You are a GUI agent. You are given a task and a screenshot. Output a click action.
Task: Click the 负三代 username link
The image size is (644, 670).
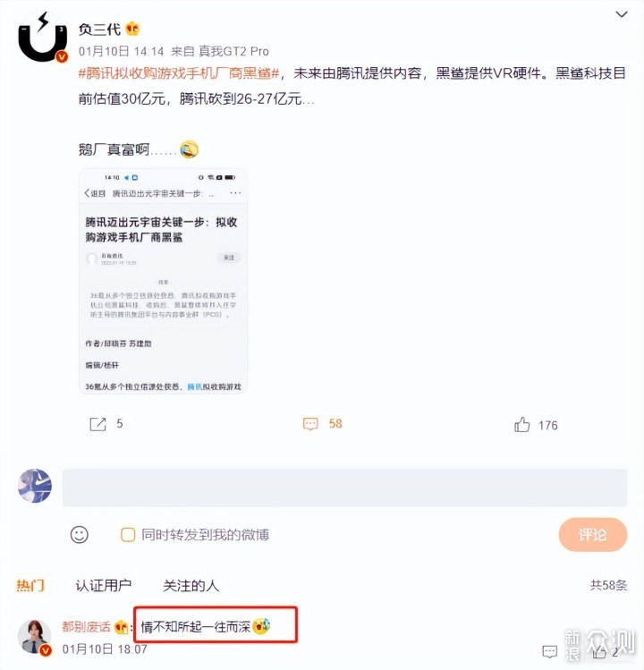tap(99, 29)
